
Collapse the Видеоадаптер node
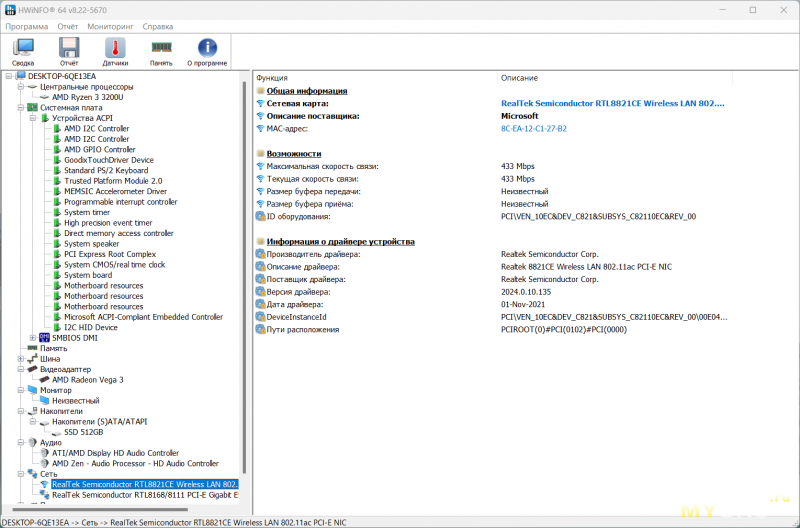point(20,369)
